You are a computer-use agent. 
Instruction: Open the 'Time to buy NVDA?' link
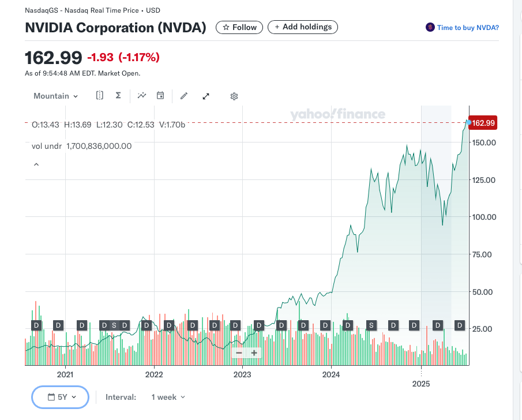coord(462,28)
